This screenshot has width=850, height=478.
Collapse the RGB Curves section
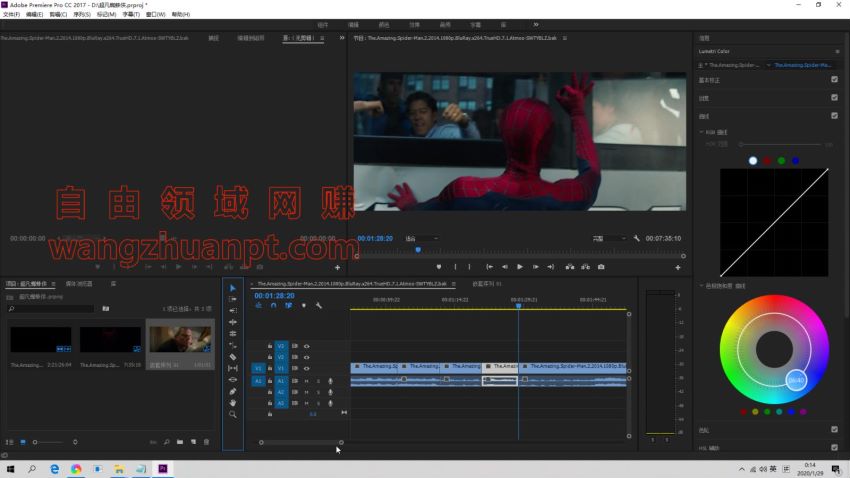(x=701, y=132)
